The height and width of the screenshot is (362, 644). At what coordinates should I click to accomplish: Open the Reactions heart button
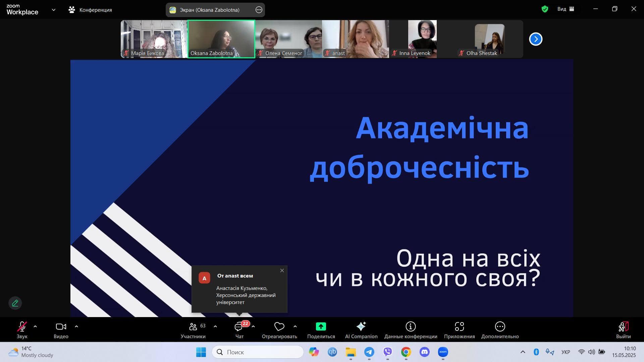[279, 326]
